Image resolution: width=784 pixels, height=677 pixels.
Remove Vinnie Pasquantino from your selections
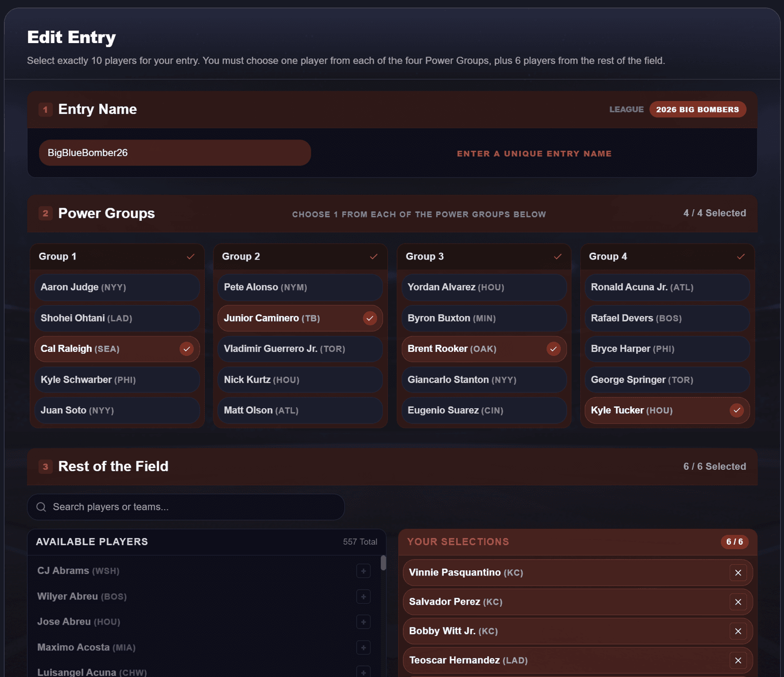pos(738,572)
